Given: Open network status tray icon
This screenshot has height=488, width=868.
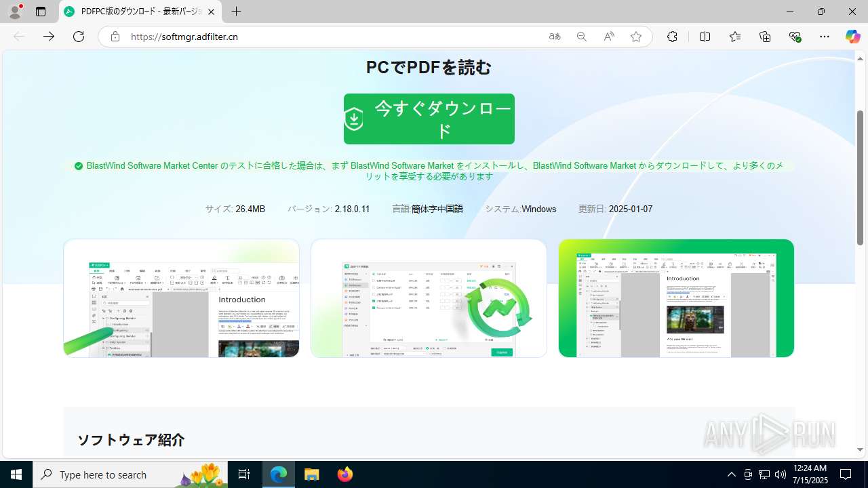Looking at the screenshot, I should click(x=764, y=474).
